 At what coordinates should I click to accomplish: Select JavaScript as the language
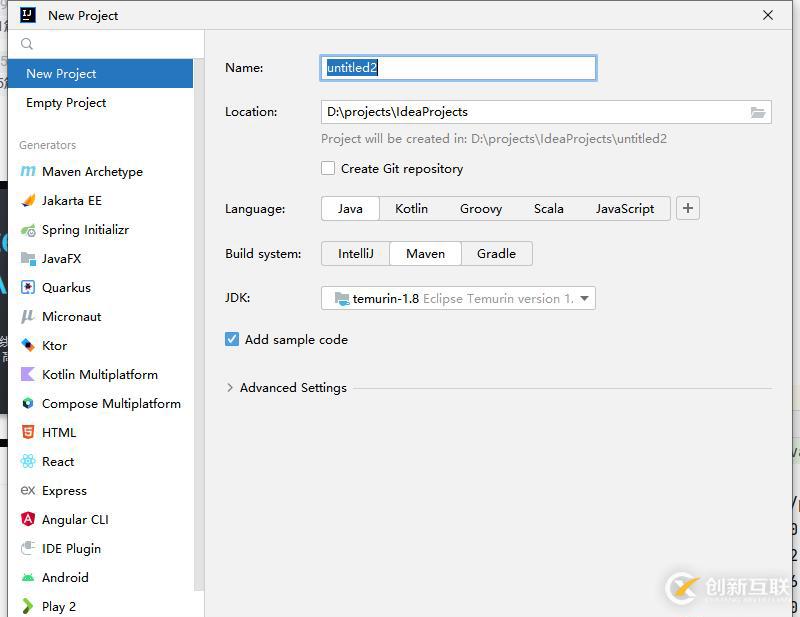coord(624,209)
